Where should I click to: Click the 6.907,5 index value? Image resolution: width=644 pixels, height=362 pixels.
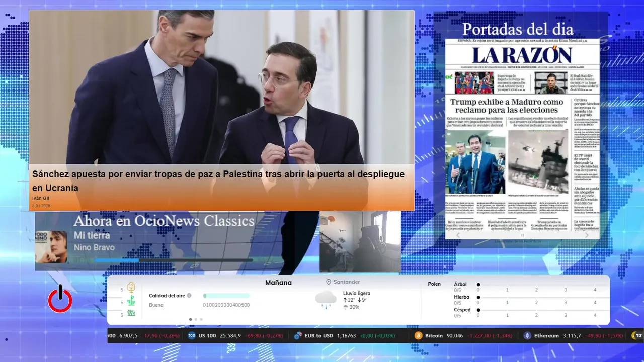coord(128,335)
